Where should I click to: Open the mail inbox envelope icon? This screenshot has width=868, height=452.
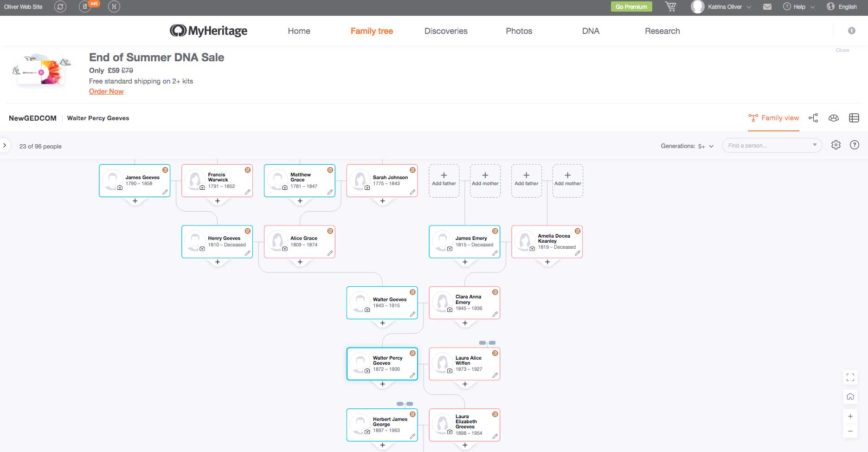point(767,7)
